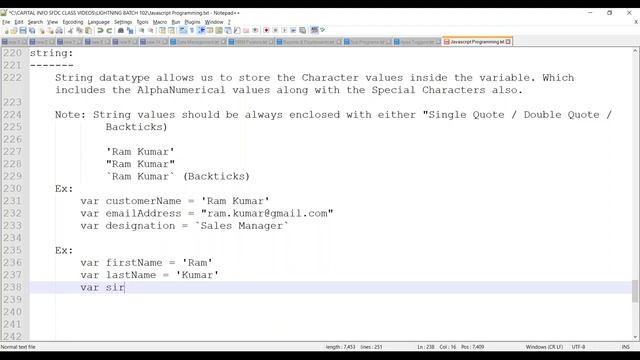Click the Paste toolbar icon
This screenshot has height=360, width=640.
point(89,31)
